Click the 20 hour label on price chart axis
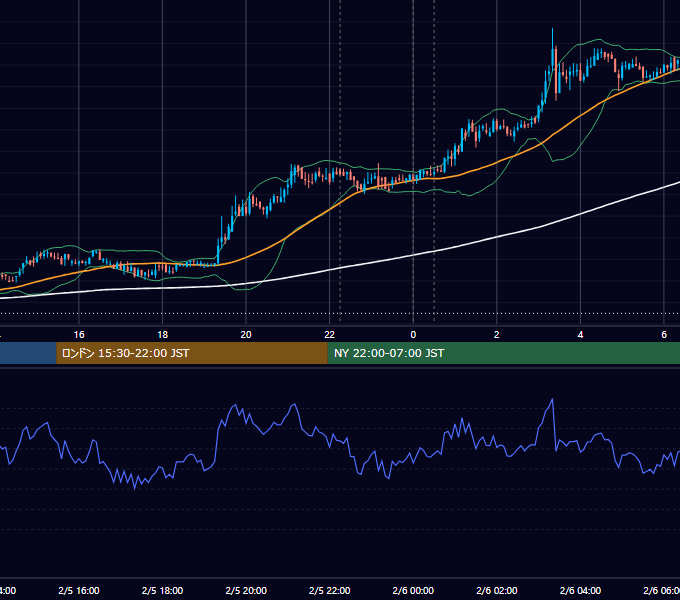 [x=246, y=335]
